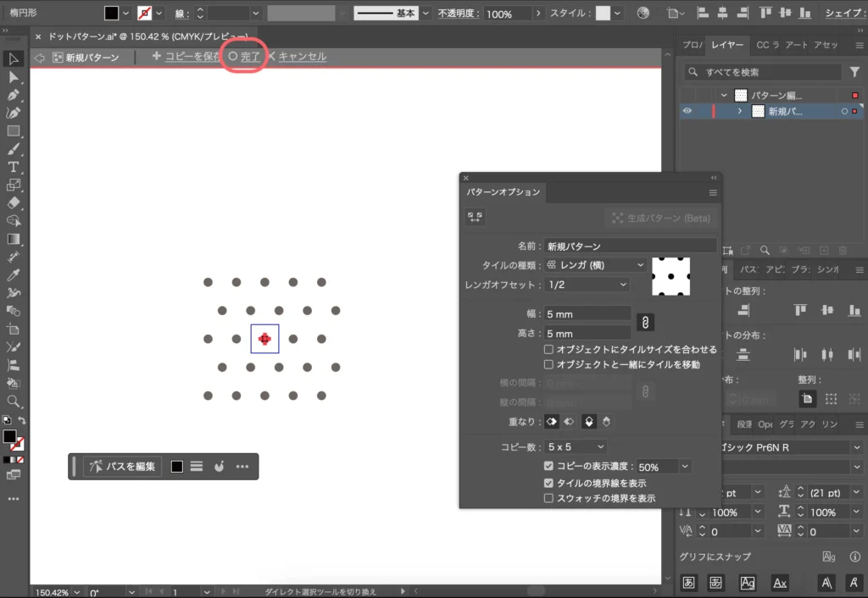The height and width of the screenshot is (598, 868).
Task: Select the Selection tool in the toolbar
Action: pyautogui.click(x=12, y=59)
